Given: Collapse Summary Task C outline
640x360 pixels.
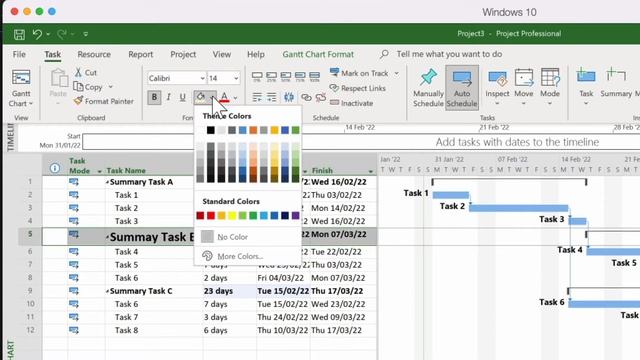Looking at the screenshot, I should coord(107,291).
